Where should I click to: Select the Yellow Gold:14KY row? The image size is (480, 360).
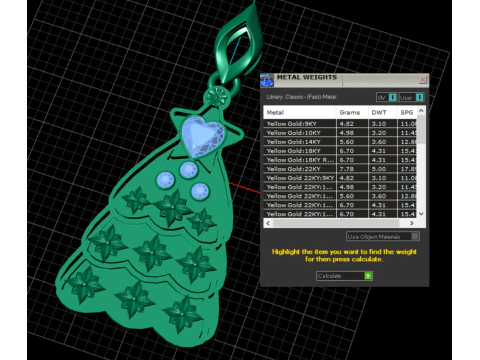(340, 142)
